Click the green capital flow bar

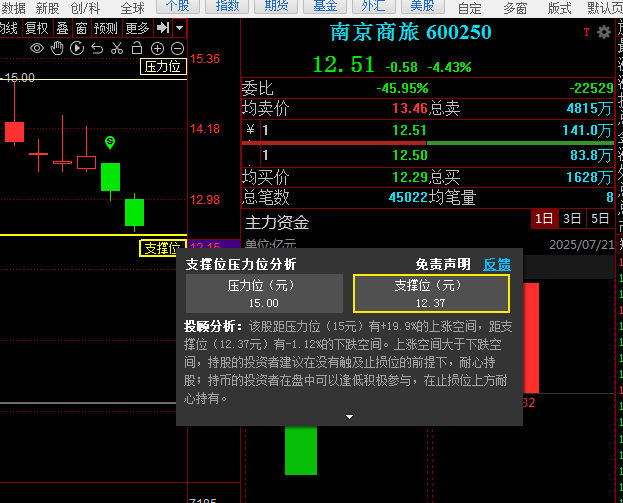tap(301, 450)
